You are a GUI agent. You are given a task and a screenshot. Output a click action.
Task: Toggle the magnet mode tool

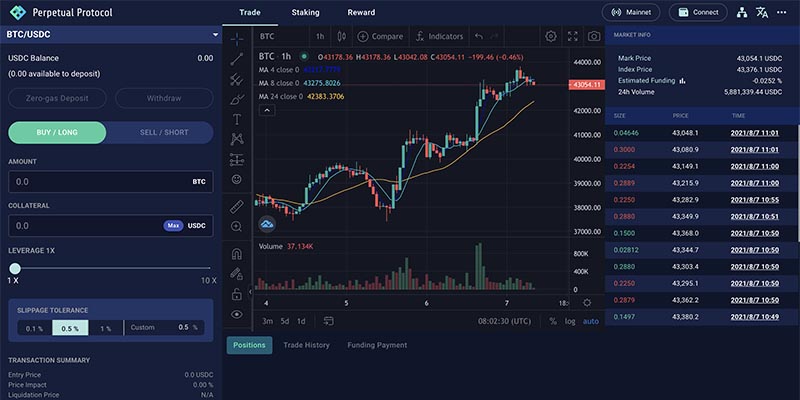(237, 254)
